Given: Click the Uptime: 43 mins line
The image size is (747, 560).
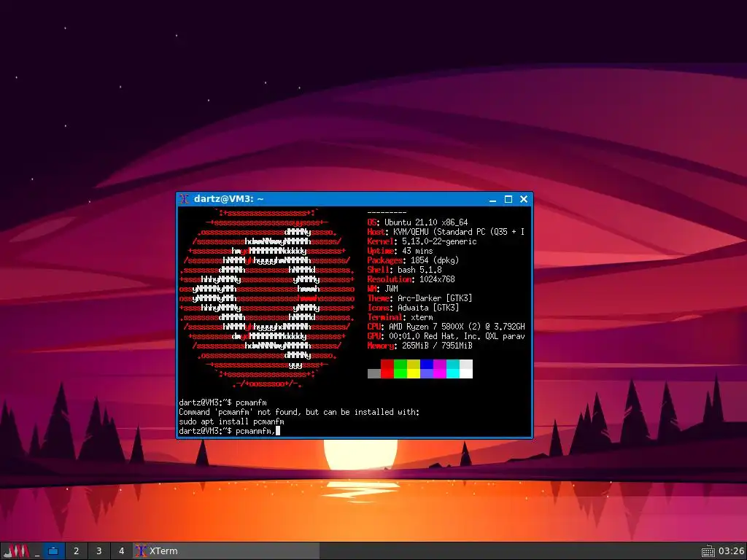Looking at the screenshot, I should [x=400, y=251].
